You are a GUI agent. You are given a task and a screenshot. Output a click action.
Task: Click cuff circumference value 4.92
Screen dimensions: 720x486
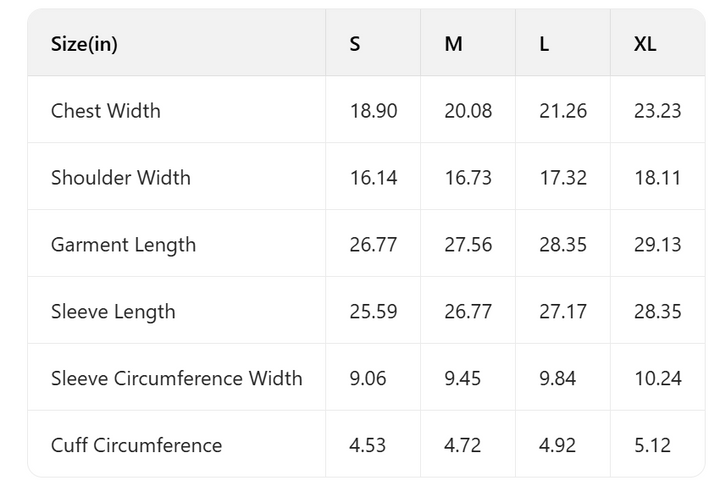[558, 446]
